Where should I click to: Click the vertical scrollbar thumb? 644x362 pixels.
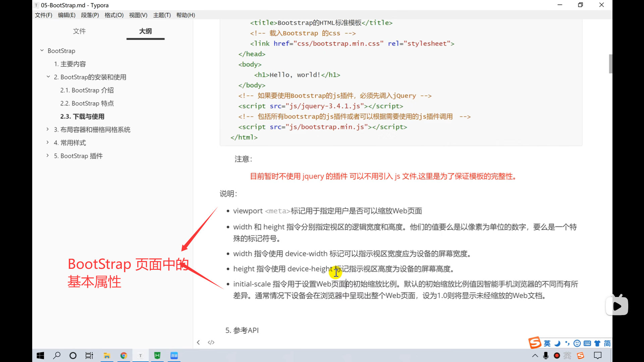click(x=610, y=64)
